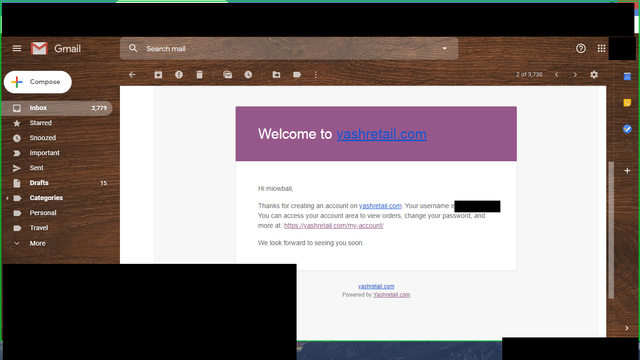This screenshot has height=360, width=640.
Task: Go to the newer email
Action: 556,75
